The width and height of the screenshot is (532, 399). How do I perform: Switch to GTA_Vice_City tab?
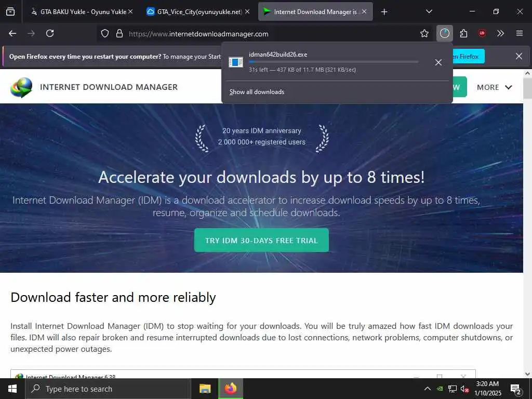[199, 12]
